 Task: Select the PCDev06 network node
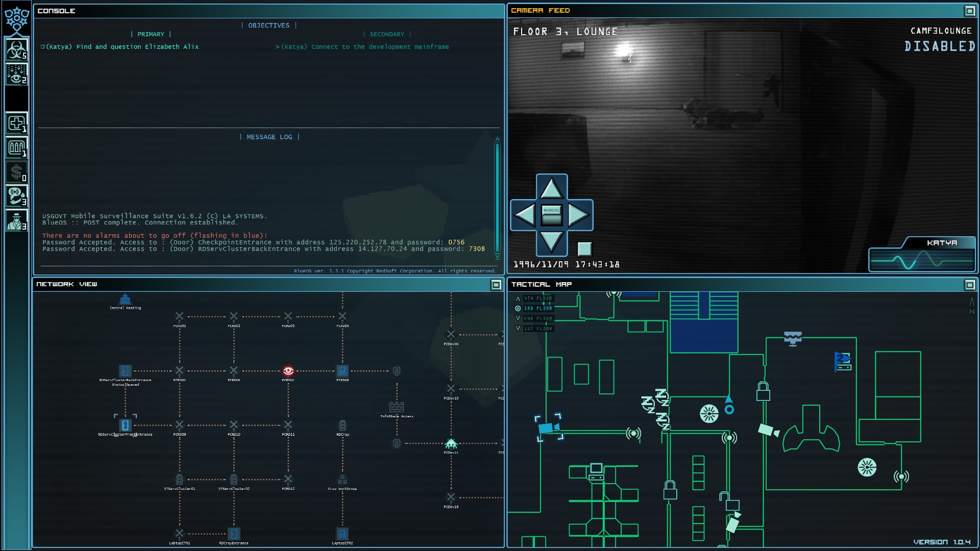pos(451,335)
